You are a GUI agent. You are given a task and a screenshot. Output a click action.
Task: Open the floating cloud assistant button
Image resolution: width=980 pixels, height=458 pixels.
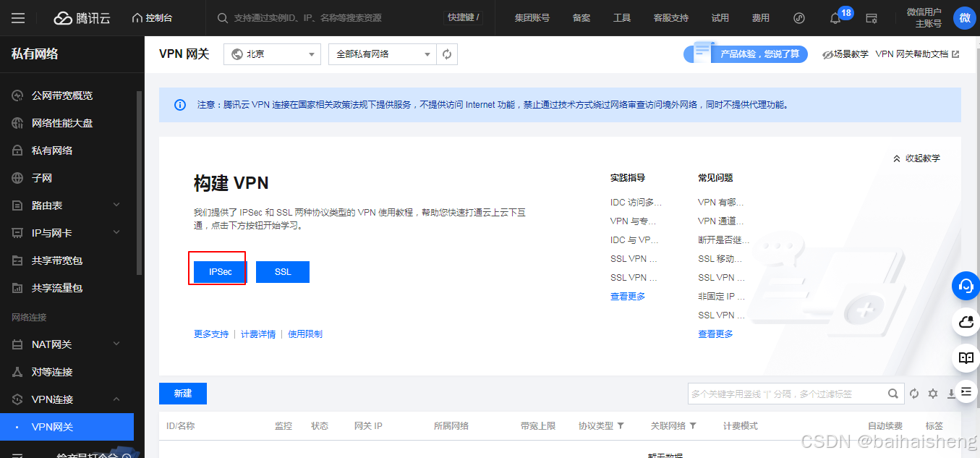pyautogui.click(x=966, y=322)
